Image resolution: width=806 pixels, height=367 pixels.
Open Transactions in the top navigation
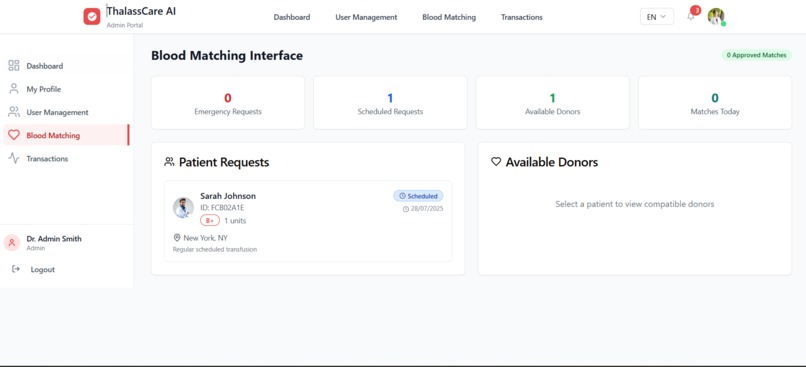pos(521,17)
